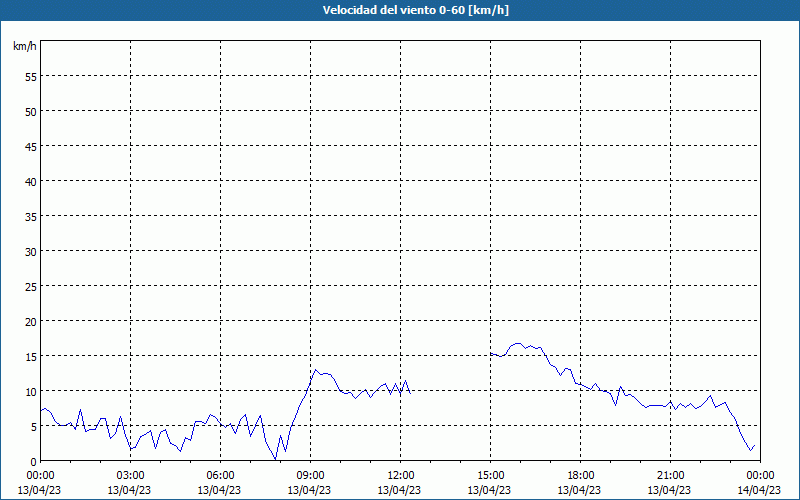The height and width of the screenshot is (500, 800).
Task: Click the y-axis value 15
Action: tap(31, 357)
